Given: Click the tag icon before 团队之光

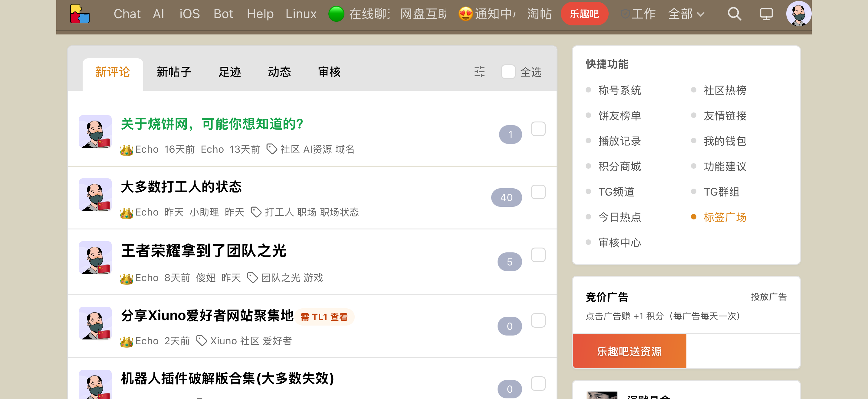Looking at the screenshot, I should (x=252, y=277).
